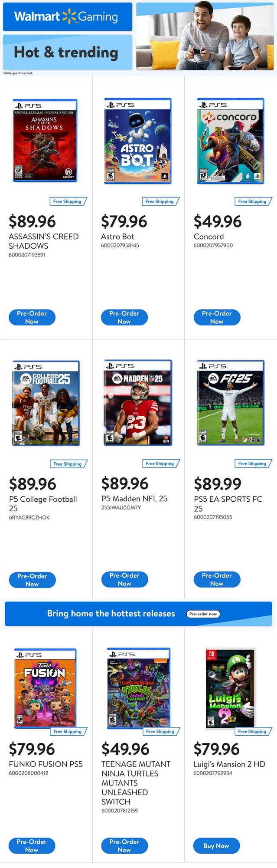Click Buy Now for Luigi's Mansion 2 HD
The image size is (277, 868).
(x=216, y=846)
